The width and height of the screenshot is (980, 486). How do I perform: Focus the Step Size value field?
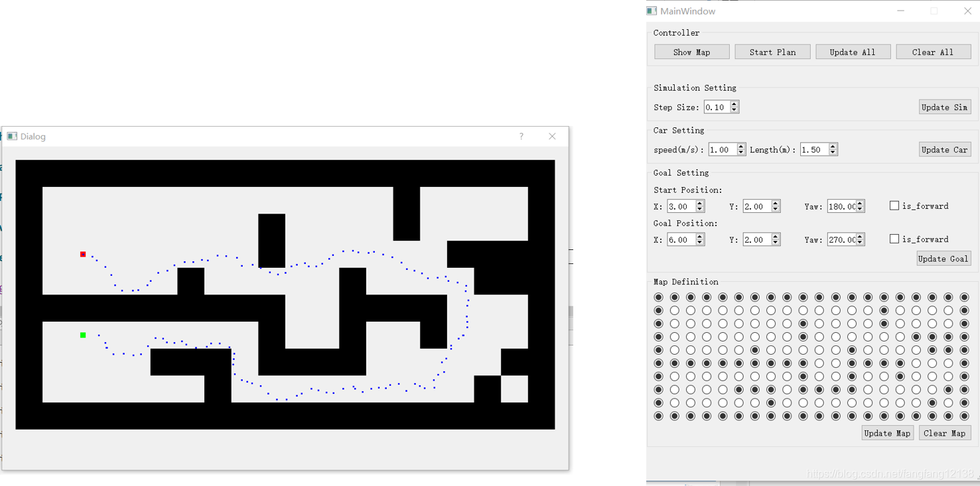pyautogui.click(x=717, y=107)
